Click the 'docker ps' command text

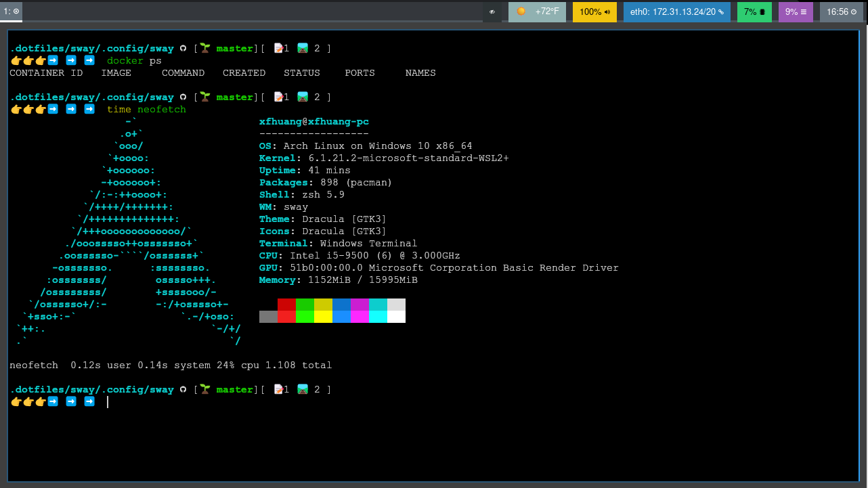(x=134, y=61)
